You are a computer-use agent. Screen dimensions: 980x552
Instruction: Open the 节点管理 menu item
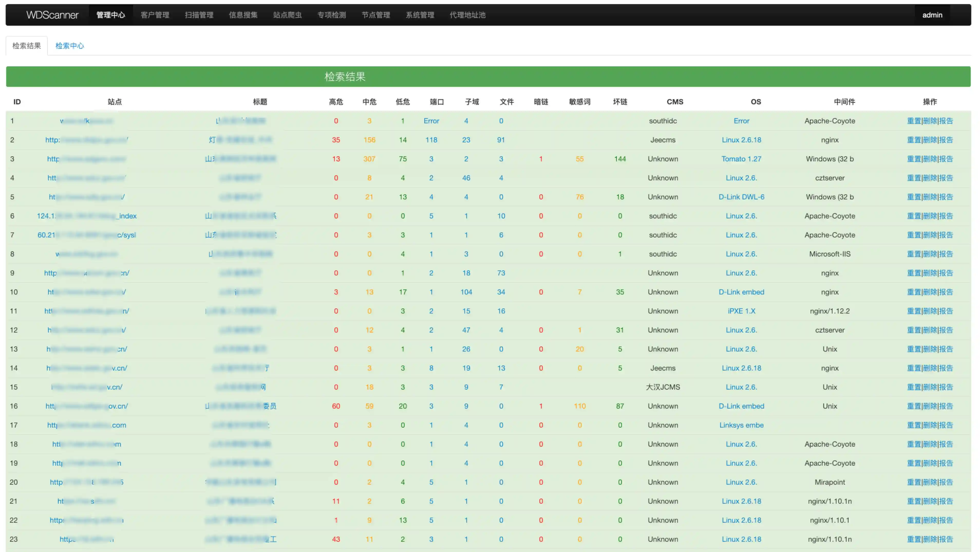point(375,15)
